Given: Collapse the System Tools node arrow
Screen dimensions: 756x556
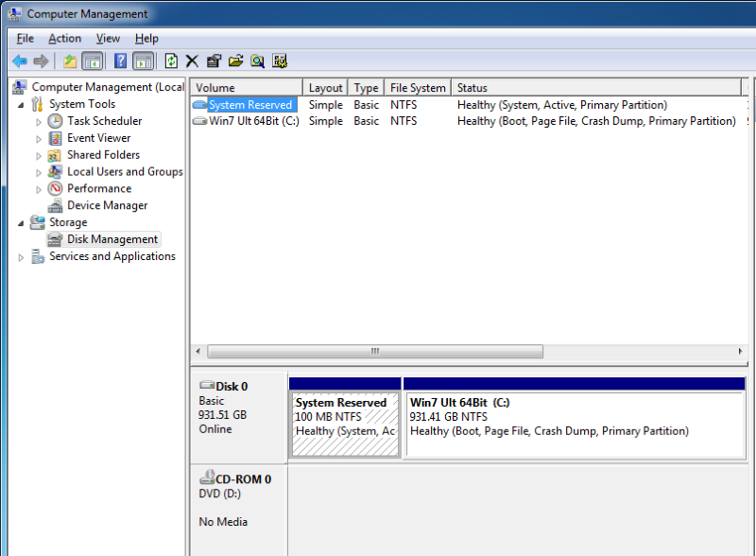Looking at the screenshot, I should pyautogui.click(x=21, y=105).
